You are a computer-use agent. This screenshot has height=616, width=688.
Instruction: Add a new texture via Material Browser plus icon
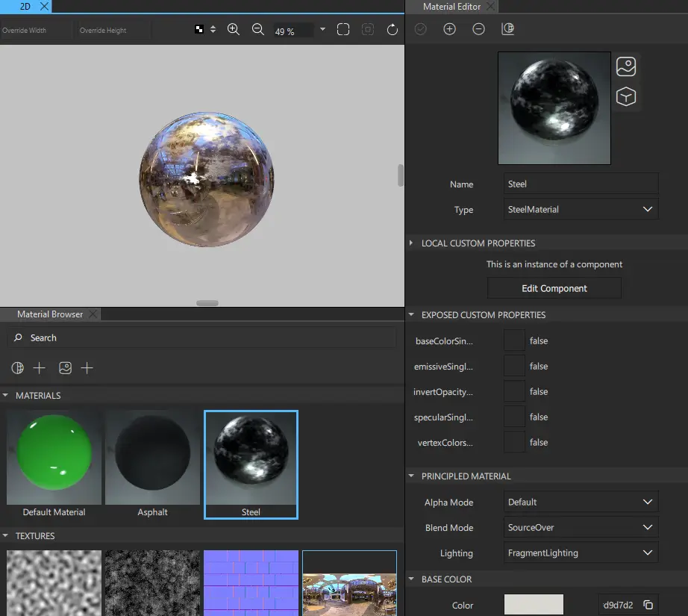(89, 367)
